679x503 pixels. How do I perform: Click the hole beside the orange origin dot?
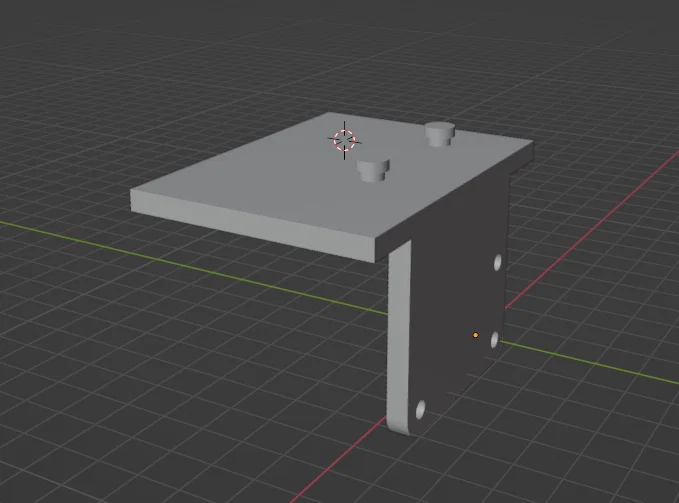pyautogui.click(x=495, y=340)
